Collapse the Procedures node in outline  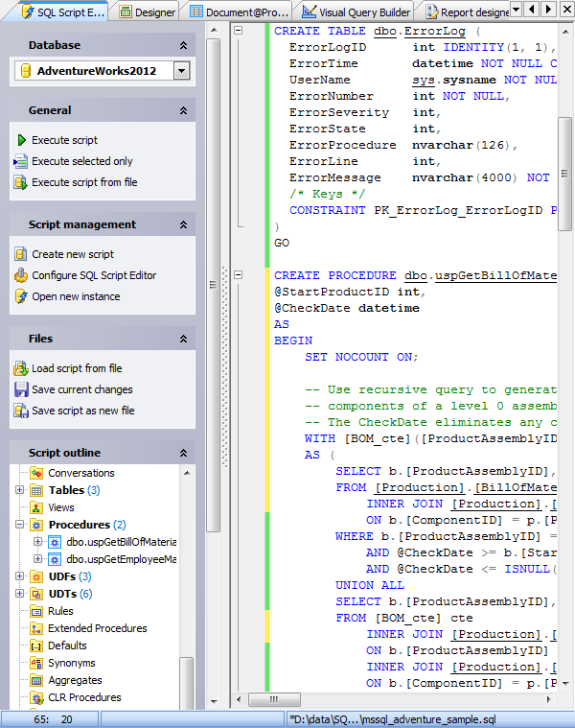point(20,525)
